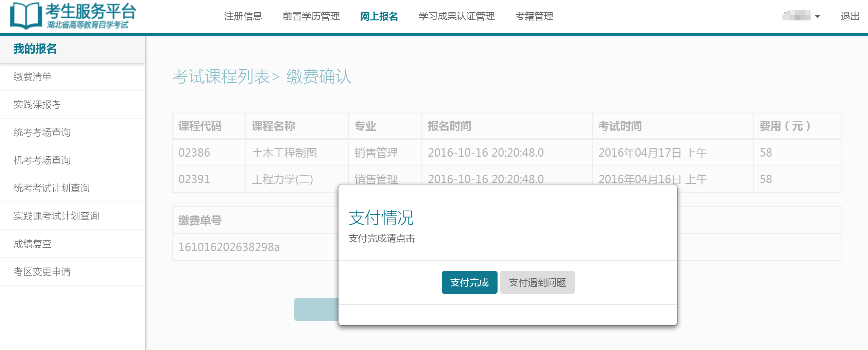The height and width of the screenshot is (350, 868).
Task: Click the 退出 logout link
Action: pyautogui.click(x=850, y=16)
